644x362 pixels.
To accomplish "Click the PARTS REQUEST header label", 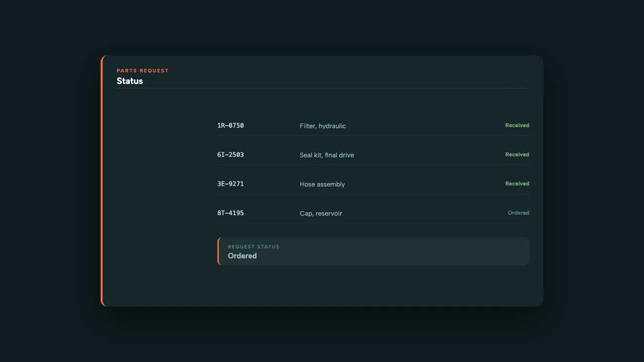I will pos(143,70).
